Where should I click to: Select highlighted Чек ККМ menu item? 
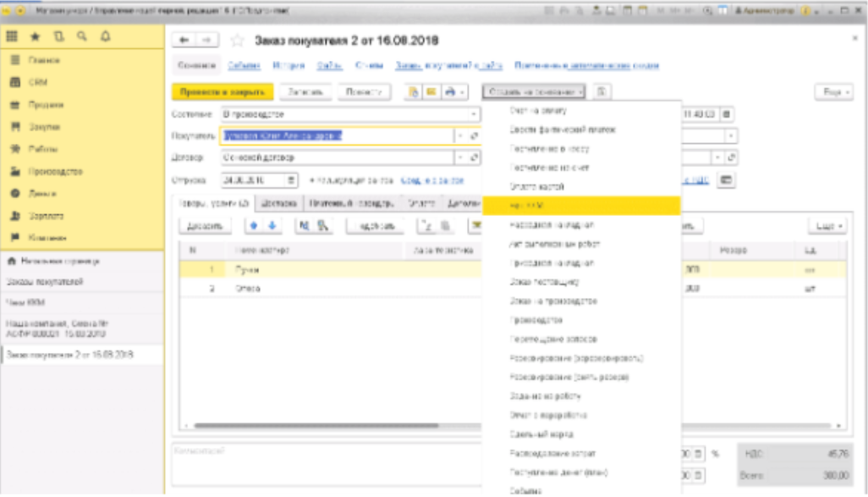[x=580, y=206]
